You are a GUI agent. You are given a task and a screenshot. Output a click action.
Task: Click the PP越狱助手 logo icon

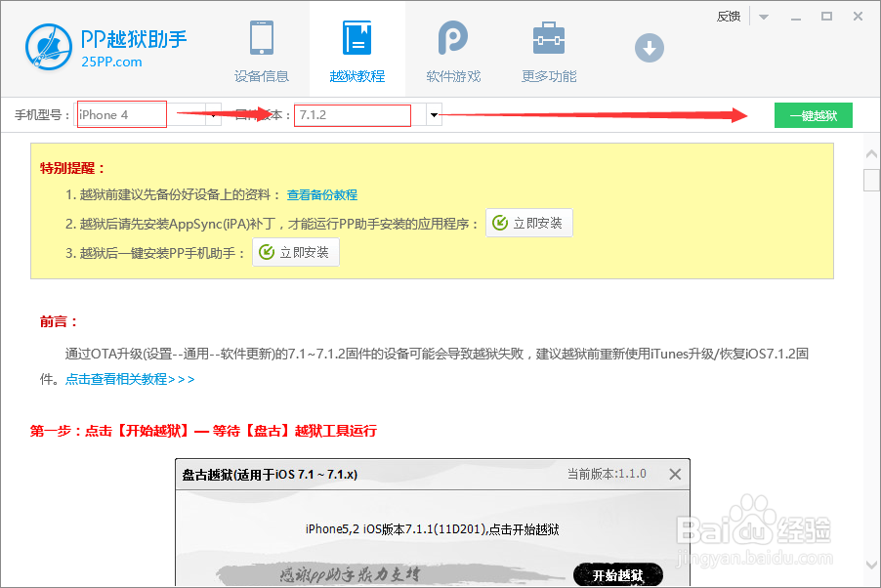pyautogui.click(x=48, y=47)
